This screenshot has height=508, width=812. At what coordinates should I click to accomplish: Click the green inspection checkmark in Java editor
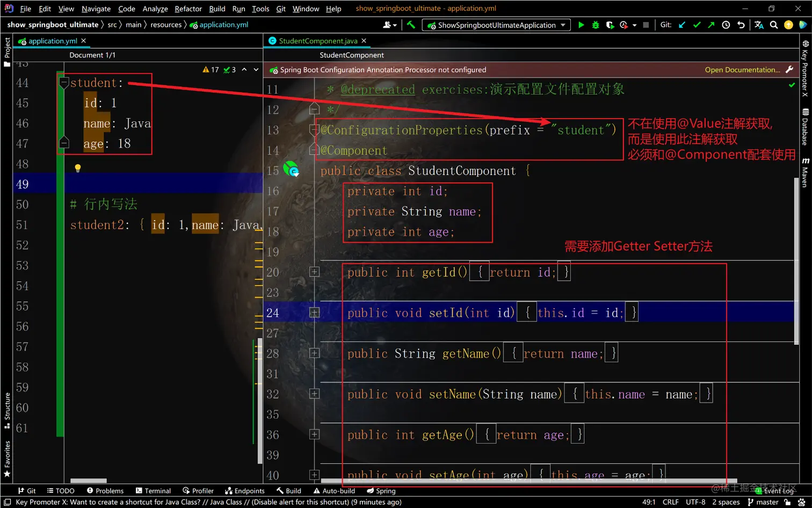[x=792, y=85]
